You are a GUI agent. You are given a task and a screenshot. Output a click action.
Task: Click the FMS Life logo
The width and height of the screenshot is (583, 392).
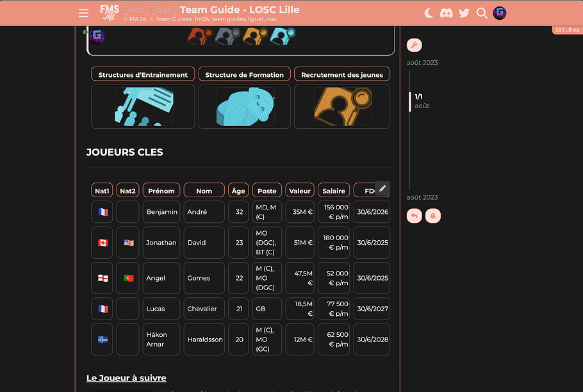point(109,12)
